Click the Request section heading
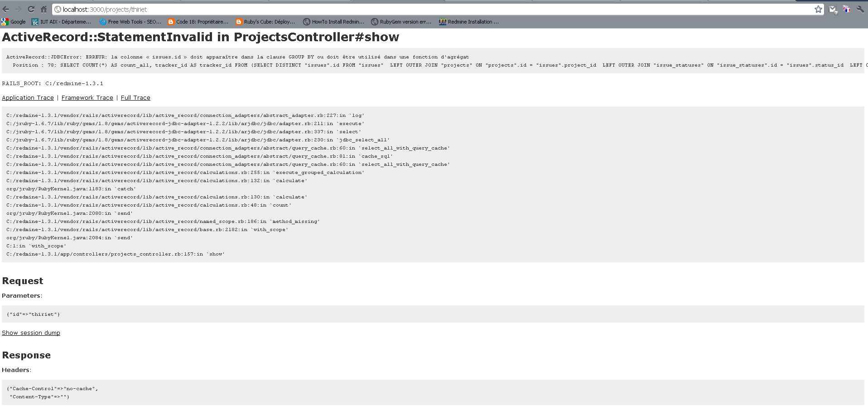 point(23,281)
